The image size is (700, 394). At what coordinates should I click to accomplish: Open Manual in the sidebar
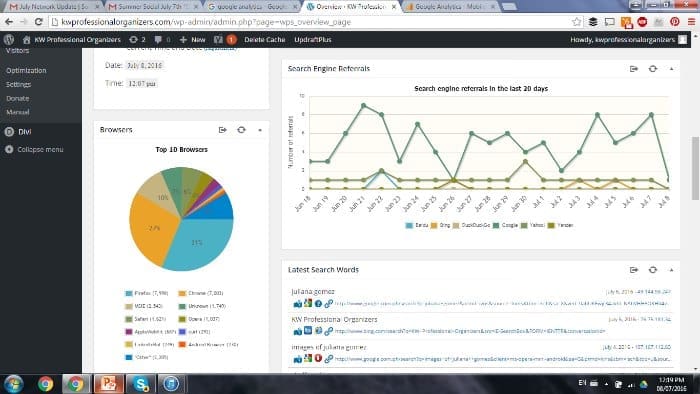pos(17,112)
